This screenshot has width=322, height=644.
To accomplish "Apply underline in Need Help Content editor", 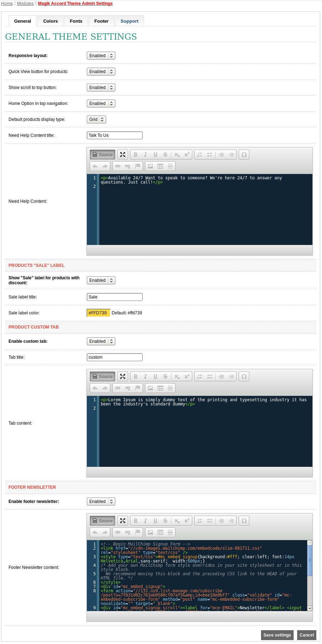I will (155, 155).
